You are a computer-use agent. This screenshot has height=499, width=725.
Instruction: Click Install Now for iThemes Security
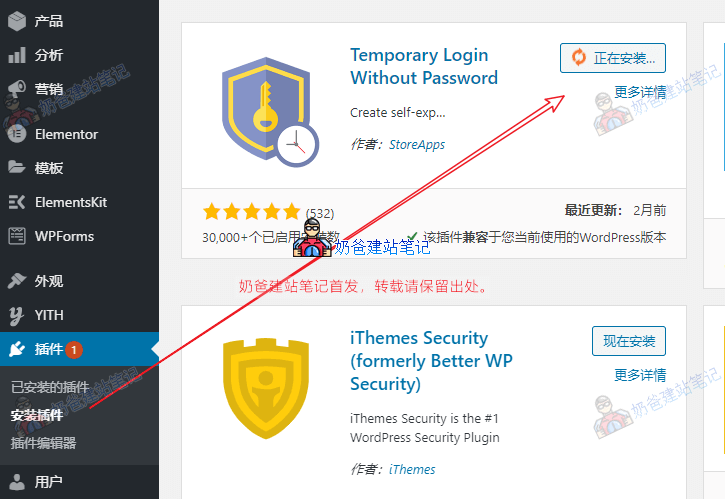[629, 341]
